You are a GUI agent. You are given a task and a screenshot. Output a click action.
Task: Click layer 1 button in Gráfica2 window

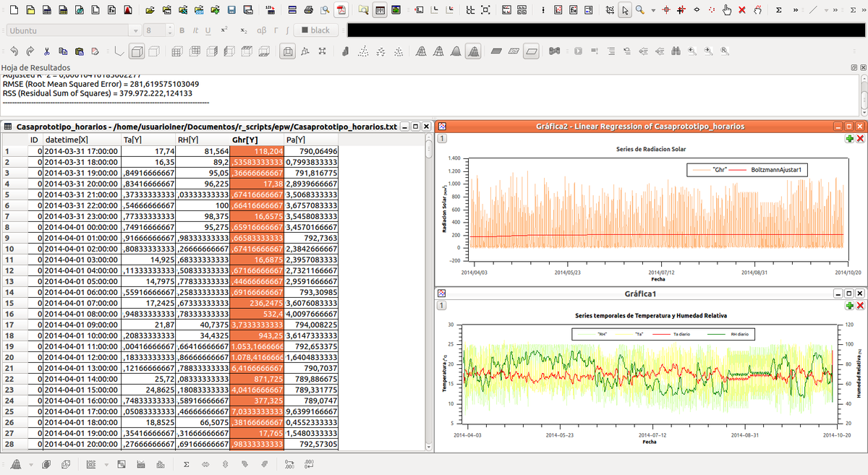443,139
